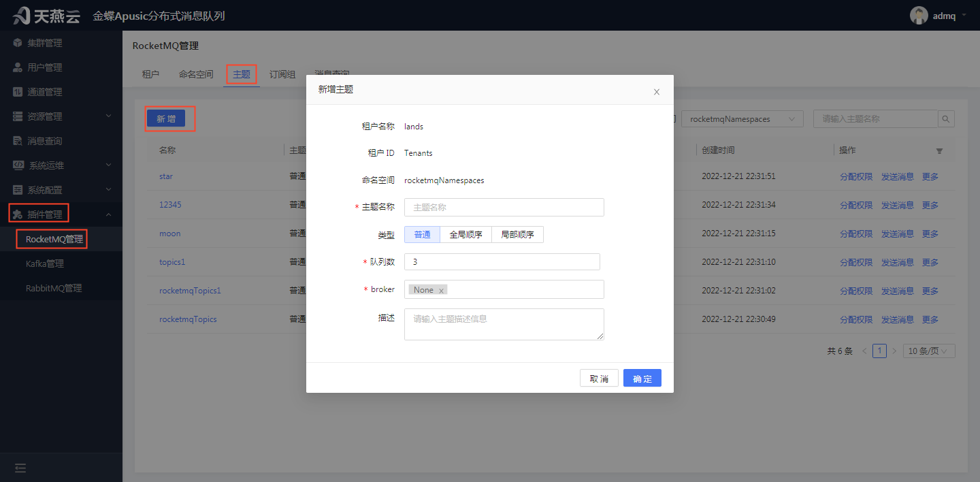Viewport: 980px width, 482px height.
Task: Focus the 描述 textarea
Action: [x=504, y=324]
